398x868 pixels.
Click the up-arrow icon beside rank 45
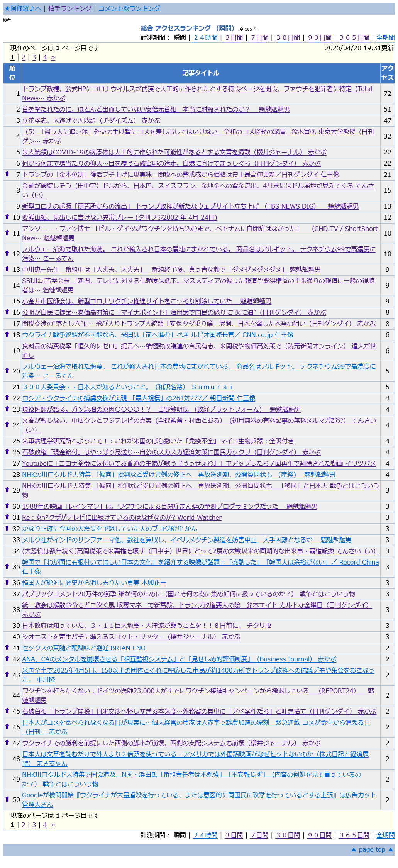pyautogui.click(x=7, y=710)
